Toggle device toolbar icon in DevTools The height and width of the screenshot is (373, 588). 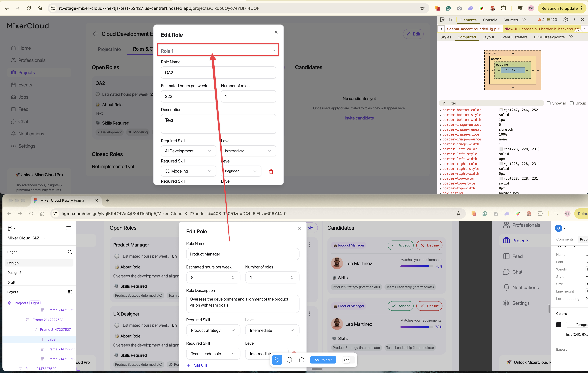coord(451,20)
